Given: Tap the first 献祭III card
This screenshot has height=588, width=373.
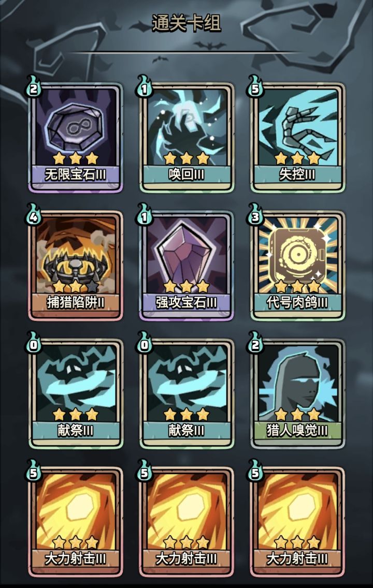Looking at the screenshot, I should pos(76,394).
